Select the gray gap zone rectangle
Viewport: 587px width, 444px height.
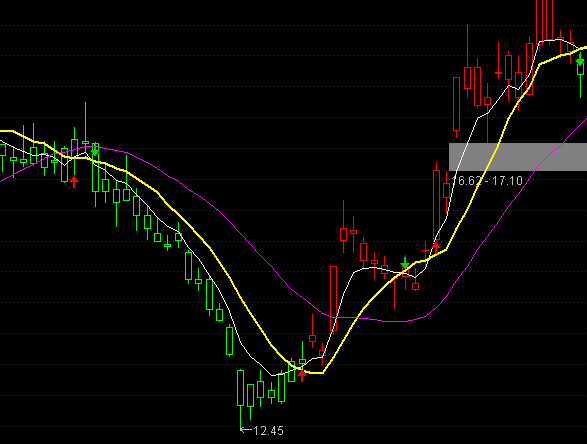pos(518,156)
